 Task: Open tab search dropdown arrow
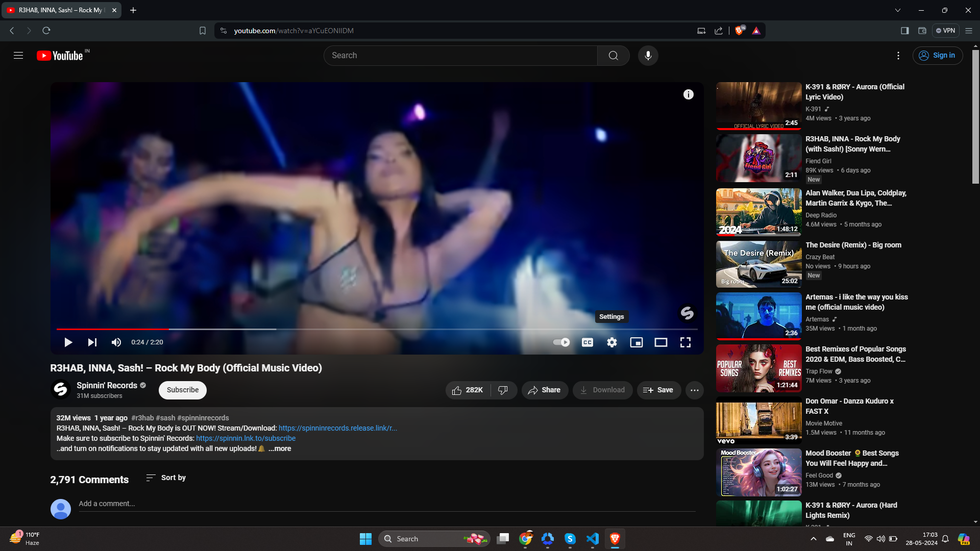[x=898, y=10]
